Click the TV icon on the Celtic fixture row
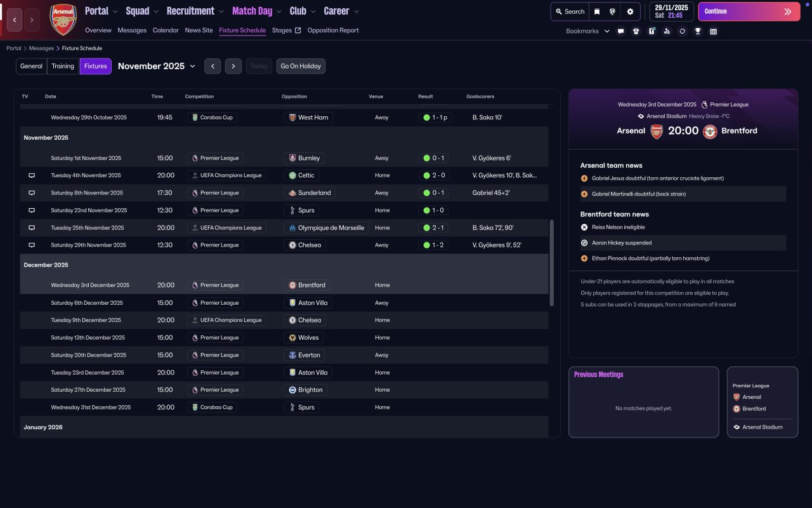Screen dimensions: 812x508 32,175
